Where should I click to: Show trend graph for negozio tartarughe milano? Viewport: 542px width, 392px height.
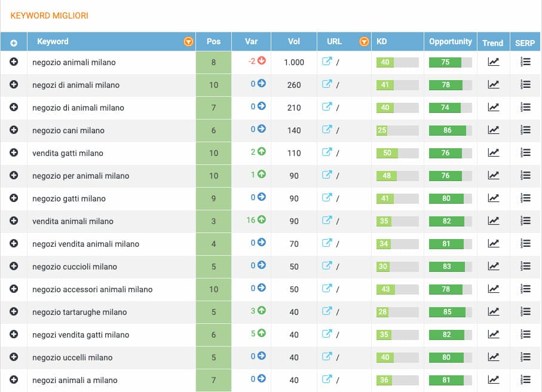pos(493,311)
